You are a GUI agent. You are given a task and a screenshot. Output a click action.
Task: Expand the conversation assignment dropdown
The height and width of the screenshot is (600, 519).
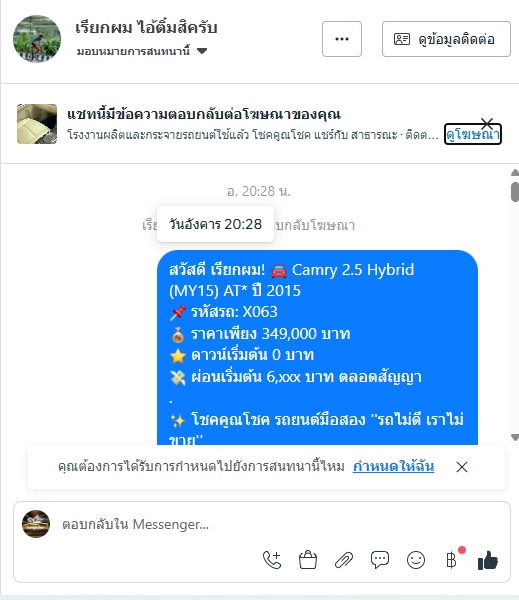point(142,51)
